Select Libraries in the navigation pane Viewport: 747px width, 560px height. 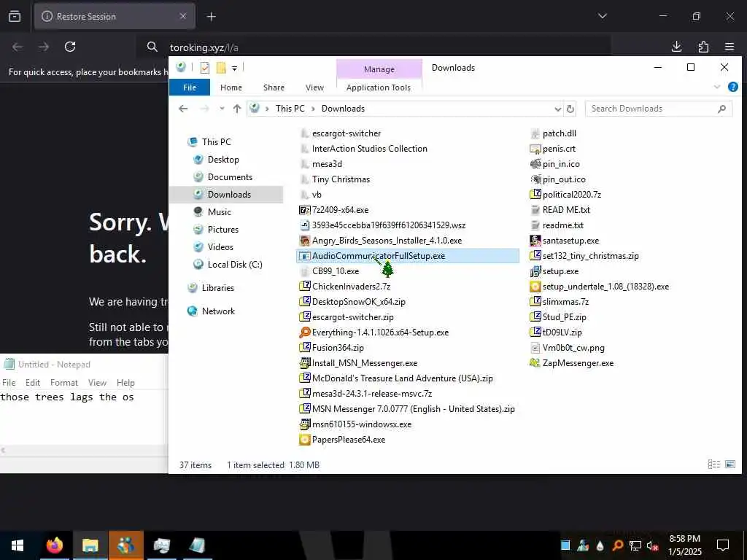pyautogui.click(x=217, y=287)
